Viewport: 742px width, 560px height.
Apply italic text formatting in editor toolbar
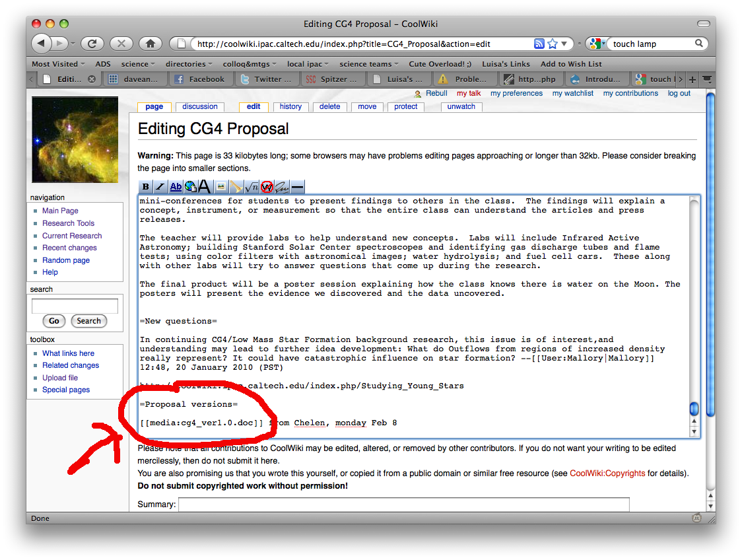(x=160, y=187)
